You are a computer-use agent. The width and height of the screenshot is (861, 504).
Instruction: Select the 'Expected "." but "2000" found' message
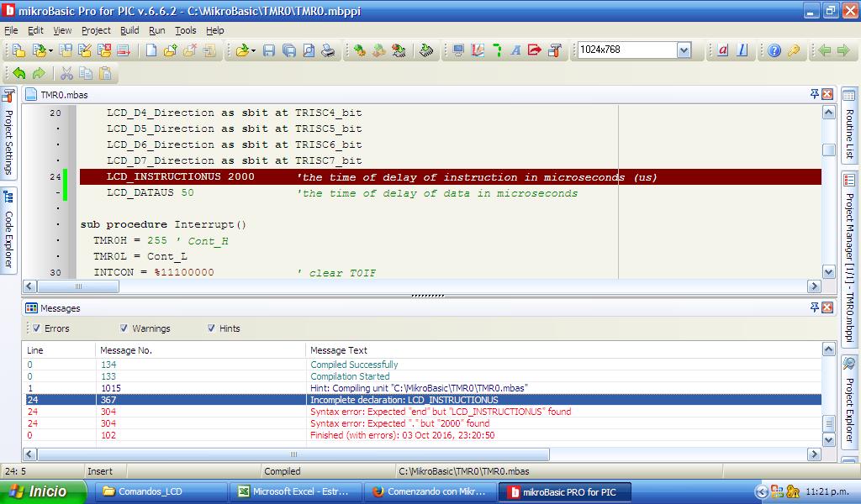point(423,423)
